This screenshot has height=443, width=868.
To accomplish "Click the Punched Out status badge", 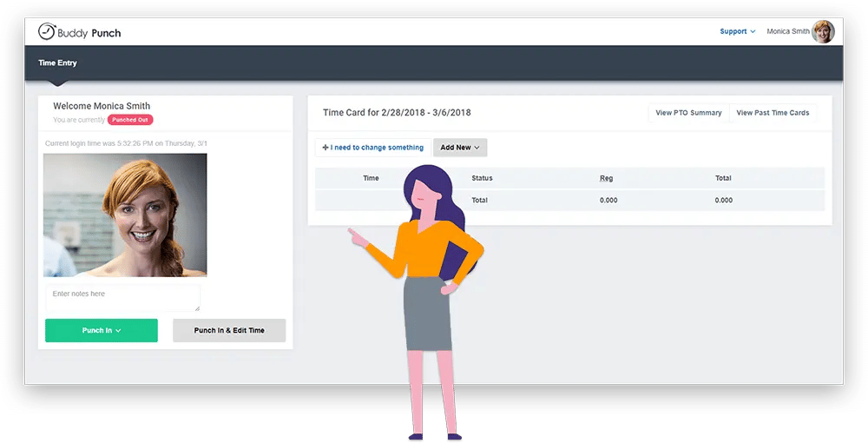I will pyautogui.click(x=130, y=120).
